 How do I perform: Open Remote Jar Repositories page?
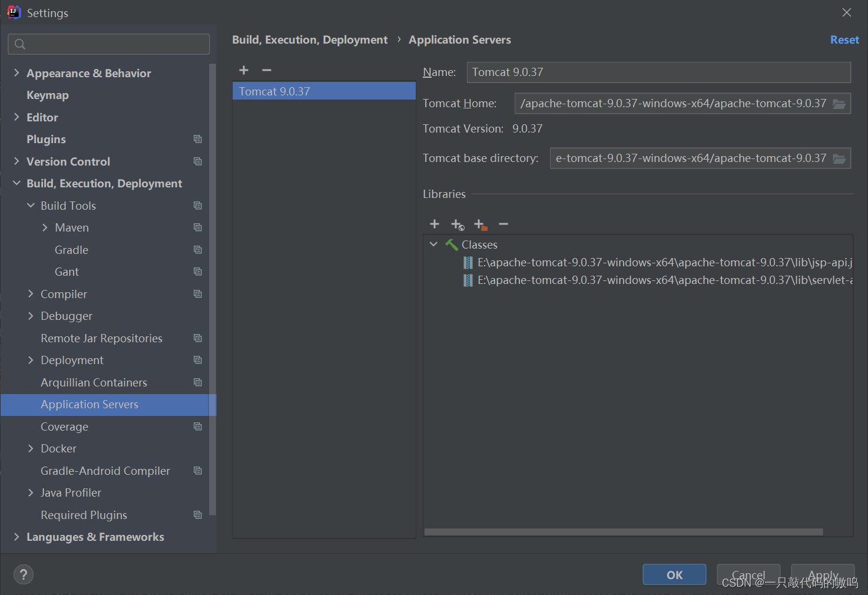101,338
